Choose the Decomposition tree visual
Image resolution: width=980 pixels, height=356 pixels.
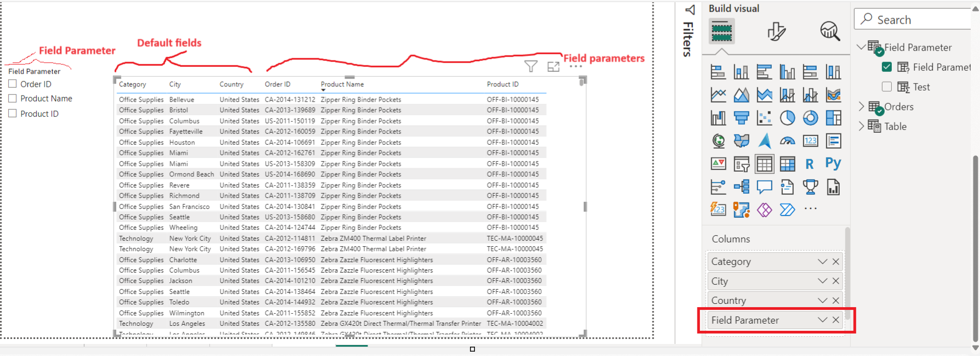[741, 187]
